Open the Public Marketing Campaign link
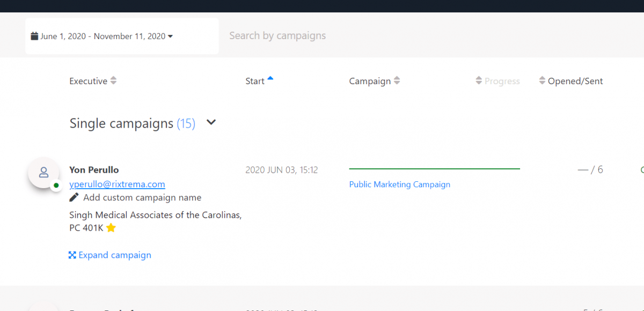 (x=399, y=184)
